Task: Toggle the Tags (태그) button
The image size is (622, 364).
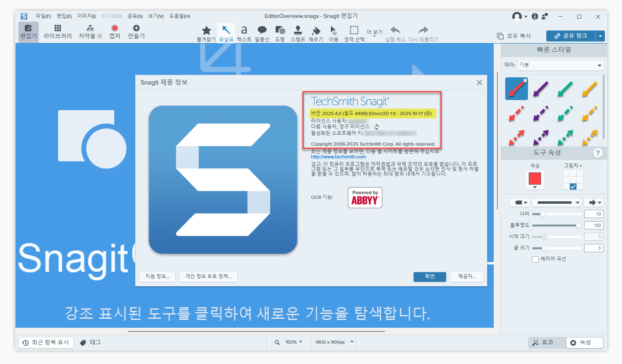Action: [90, 343]
